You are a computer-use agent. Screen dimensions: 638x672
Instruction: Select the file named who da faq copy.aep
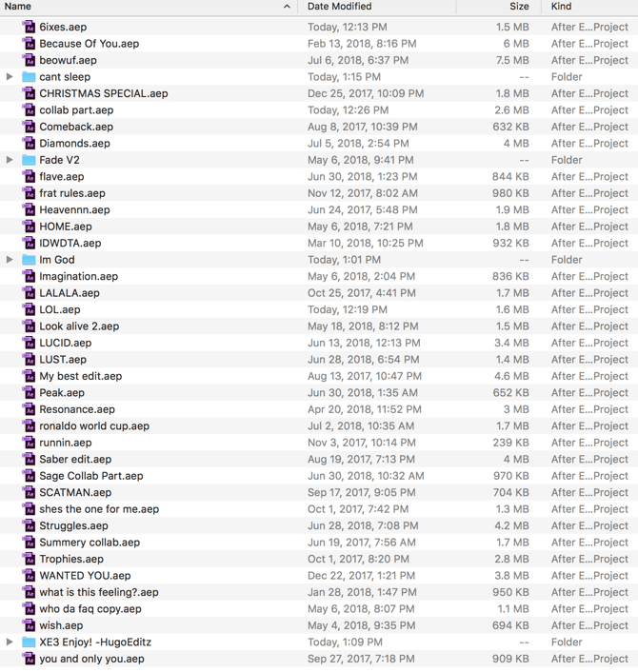[90, 609]
